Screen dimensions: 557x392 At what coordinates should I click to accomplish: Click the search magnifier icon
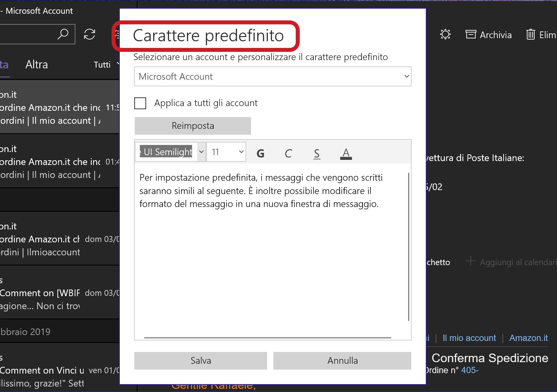tap(63, 34)
